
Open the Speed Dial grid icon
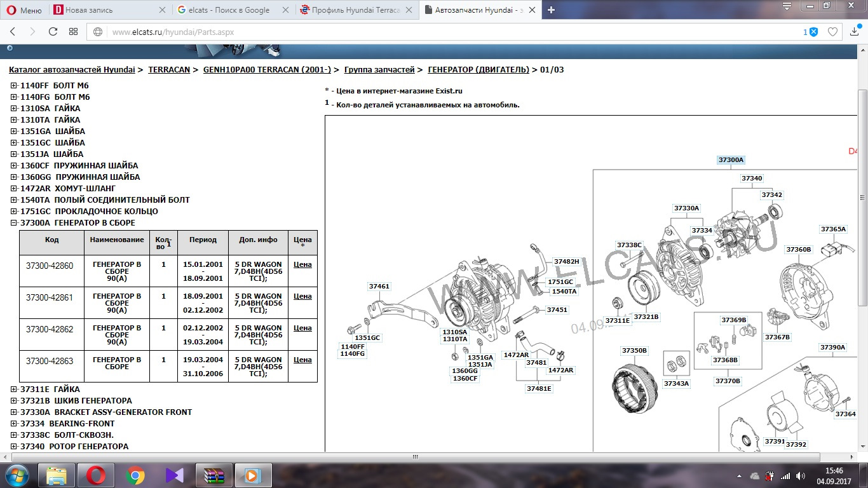[x=73, y=32]
